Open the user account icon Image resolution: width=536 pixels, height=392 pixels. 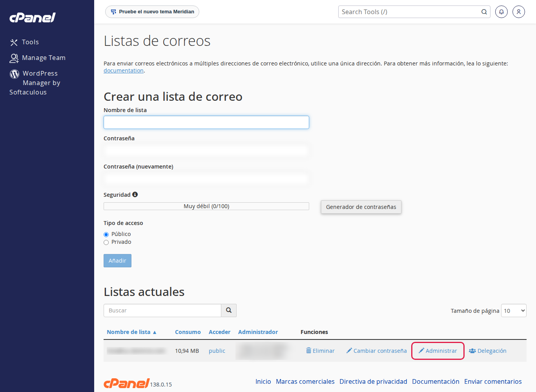519,12
